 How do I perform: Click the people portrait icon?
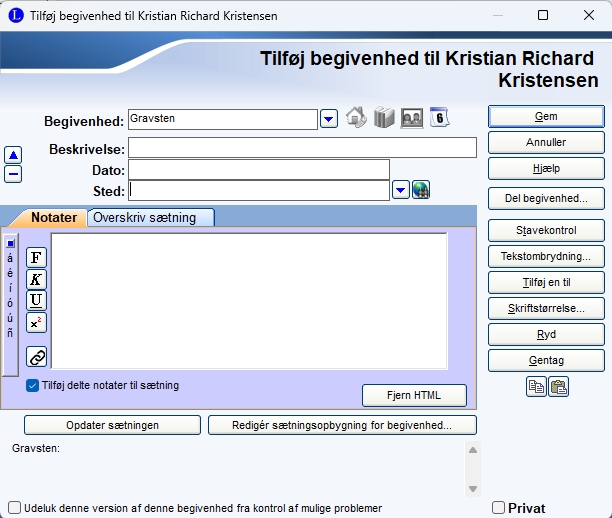(412, 118)
